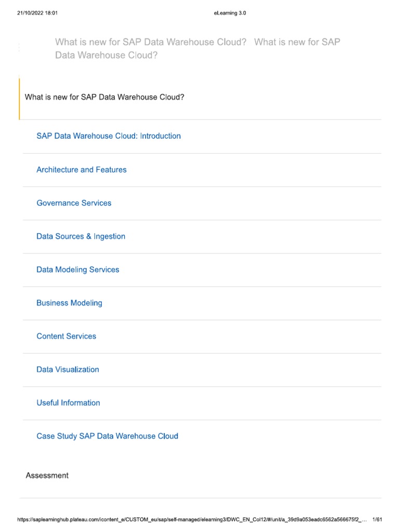
Task: Click the second 'What is new for SAP' breadcrumb
Action: 298,42
